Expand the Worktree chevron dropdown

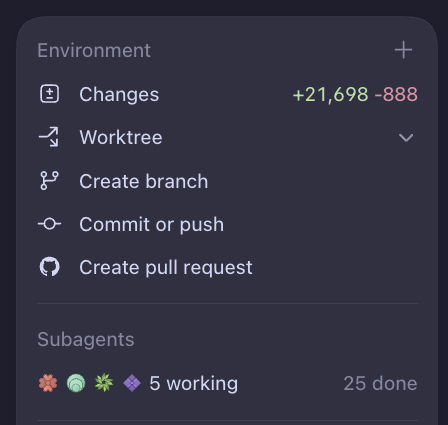click(406, 137)
